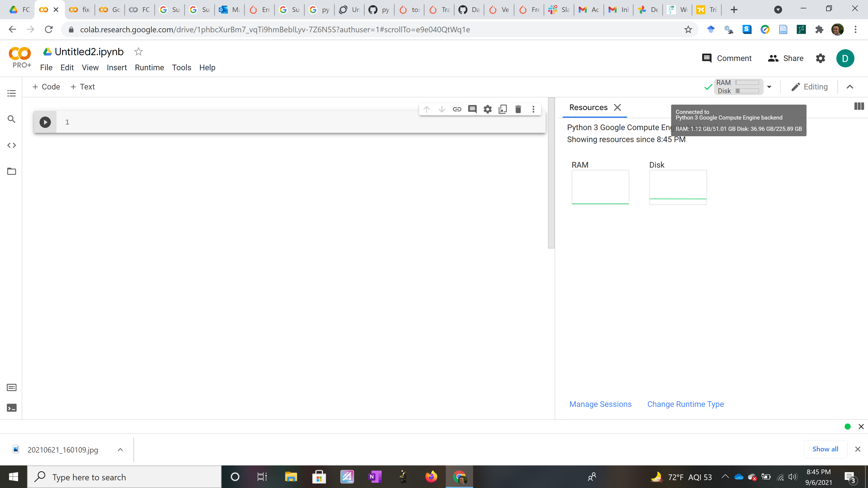This screenshot has width=868, height=488.
Task: Mirror cell in tab icon
Action: 502,109
